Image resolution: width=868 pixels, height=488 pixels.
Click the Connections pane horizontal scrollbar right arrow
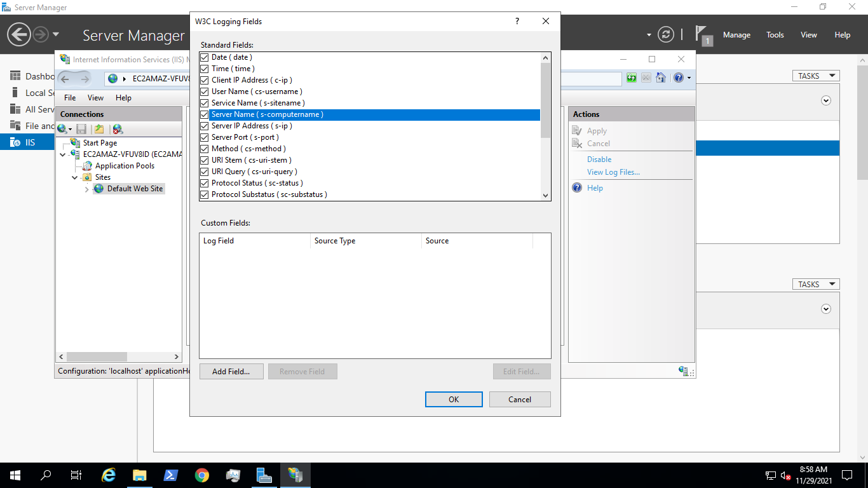point(177,357)
